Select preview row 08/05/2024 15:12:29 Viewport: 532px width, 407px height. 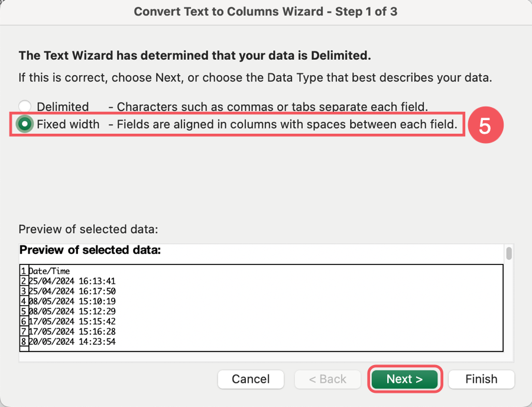[72, 311]
